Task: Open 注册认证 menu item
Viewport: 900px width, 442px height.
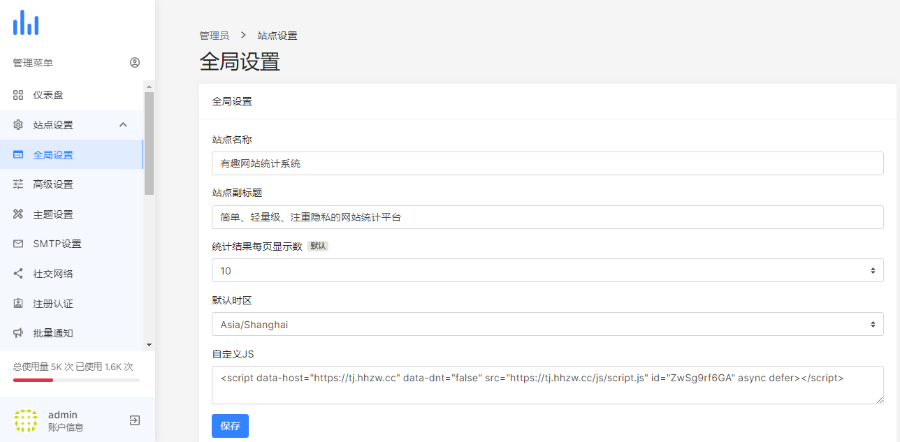Action: click(72, 303)
